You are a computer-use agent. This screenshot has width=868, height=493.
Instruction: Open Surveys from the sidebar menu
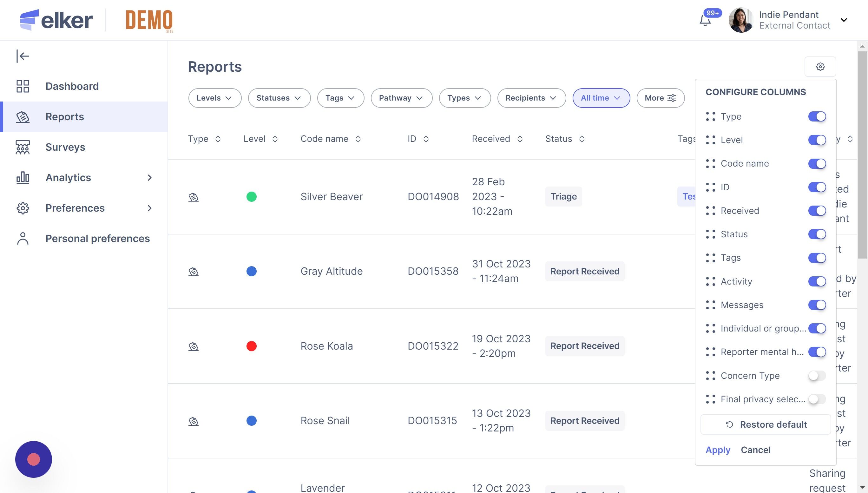coord(65,147)
